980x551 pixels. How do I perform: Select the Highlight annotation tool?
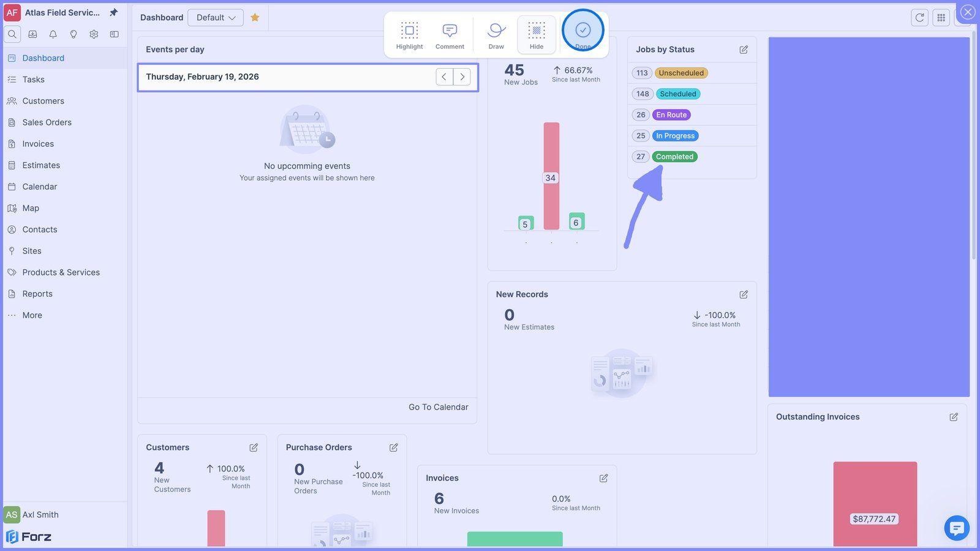tap(409, 36)
